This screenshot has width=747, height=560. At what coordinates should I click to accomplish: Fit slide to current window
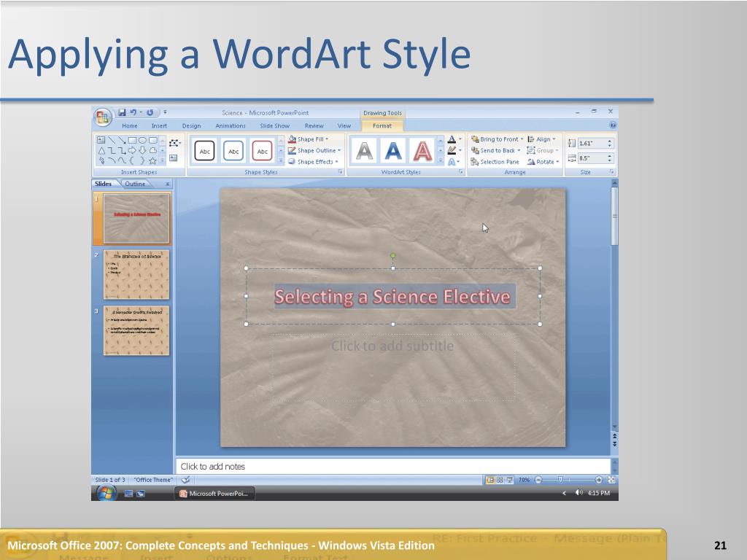point(612,480)
